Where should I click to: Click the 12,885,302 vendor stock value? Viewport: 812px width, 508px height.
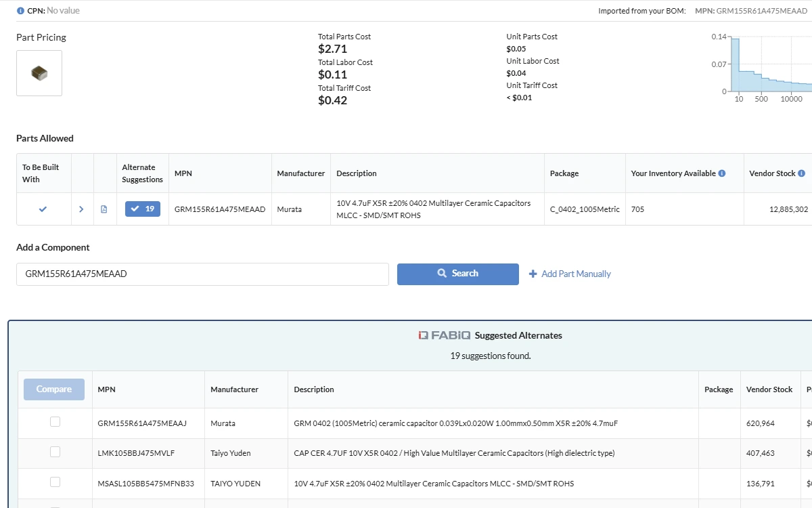point(788,209)
